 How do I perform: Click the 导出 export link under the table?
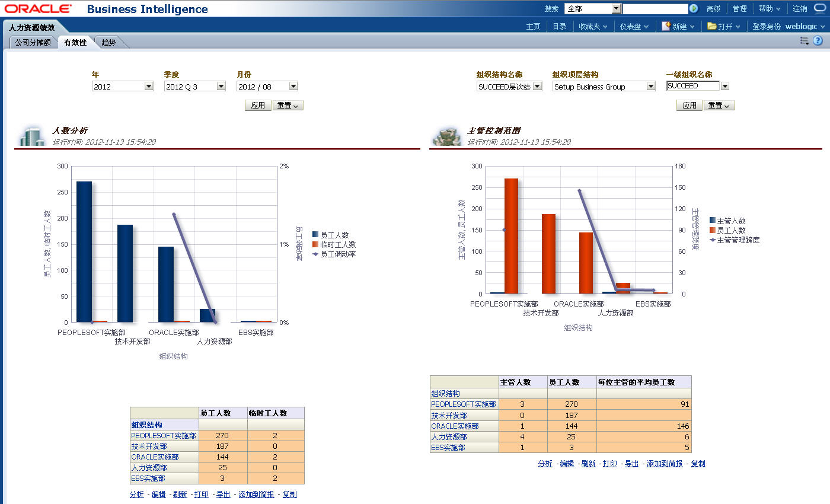coord(222,494)
